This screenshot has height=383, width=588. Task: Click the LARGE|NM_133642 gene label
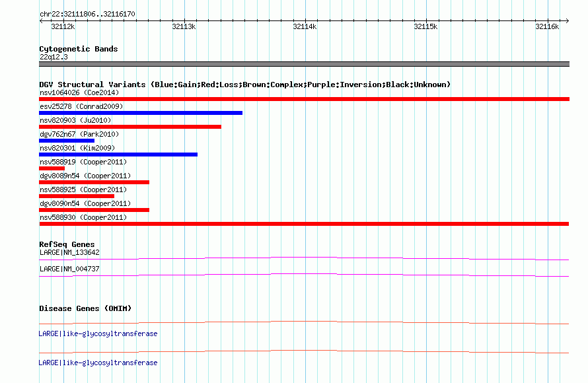(x=69, y=253)
